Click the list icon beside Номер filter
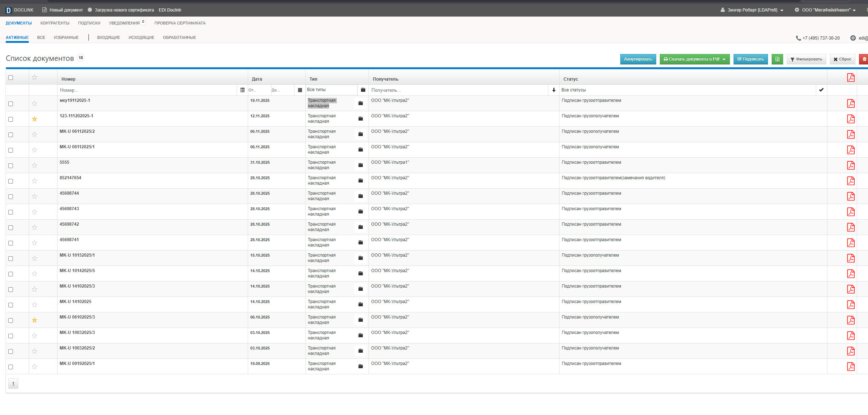868x415 pixels. click(x=242, y=90)
